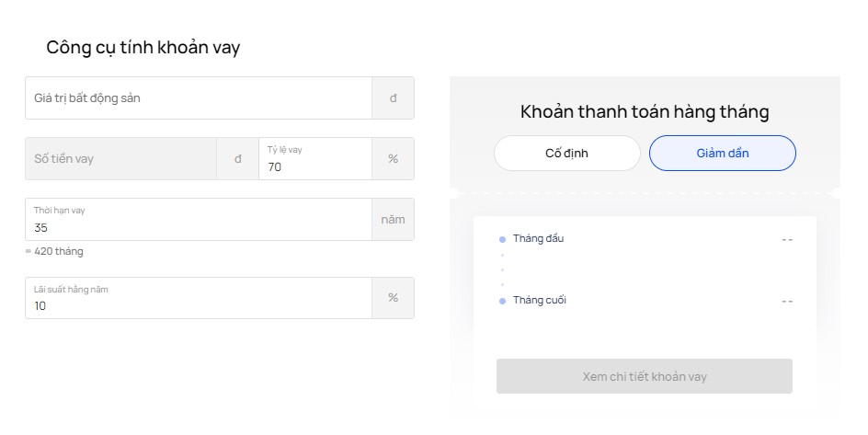
Task: Click the Tháng đầu amount placeholder dashes
Action: [x=787, y=240]
